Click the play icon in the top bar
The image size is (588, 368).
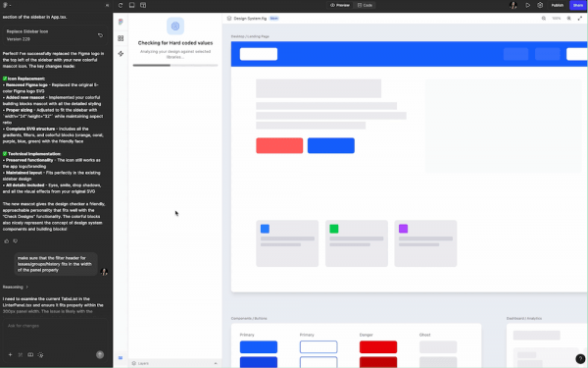tap(527, 5)
